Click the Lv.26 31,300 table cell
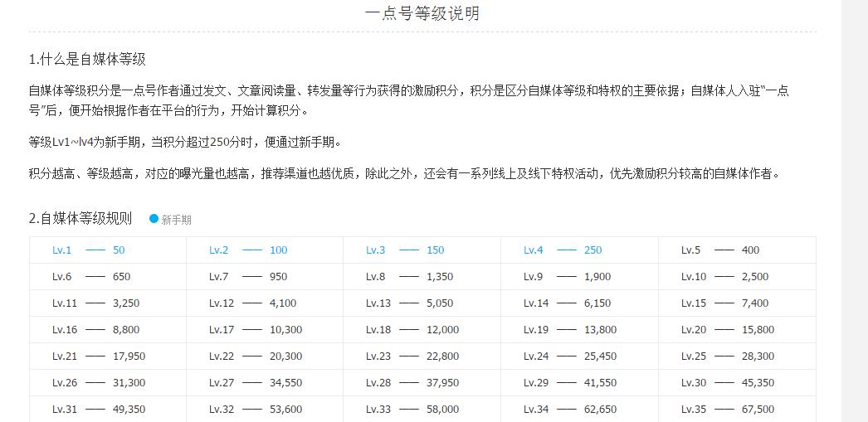The image size is (868, 422). tap(107, 383)
